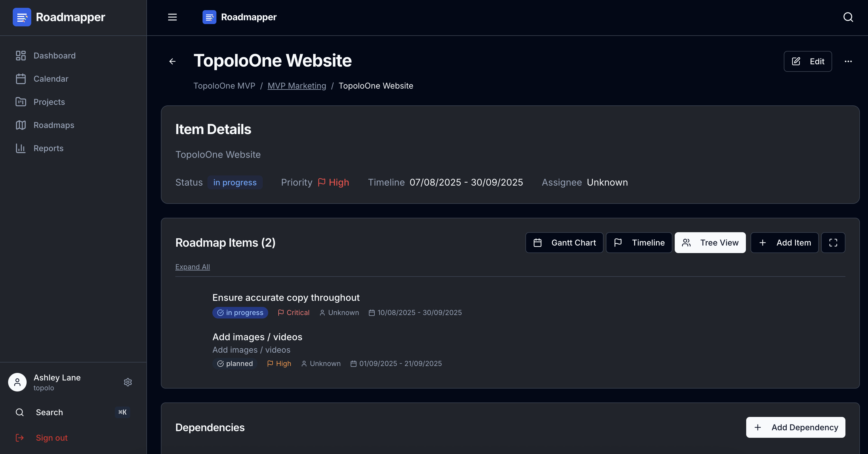Viewport: 868px width, 454px height.
Task: Click the Sign out icon
Action: coord(20,438)
